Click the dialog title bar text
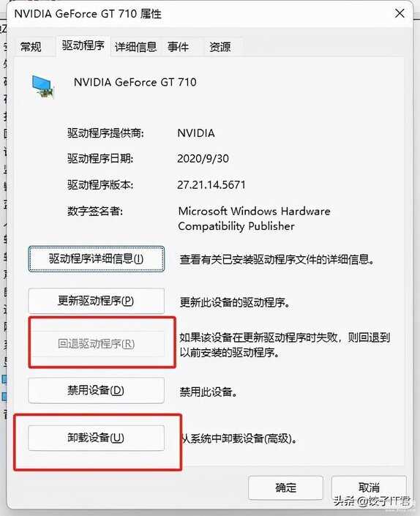 click(x=88, y=14)
